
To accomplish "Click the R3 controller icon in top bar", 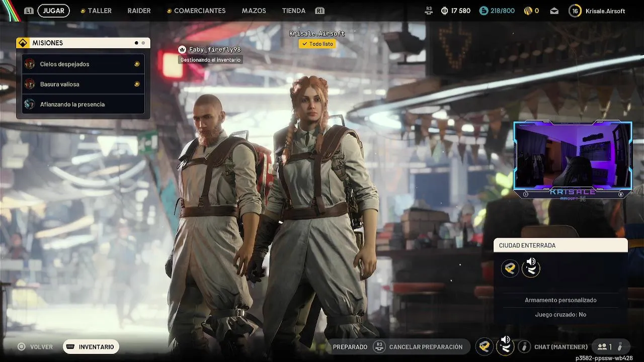I will pos(429,11).
